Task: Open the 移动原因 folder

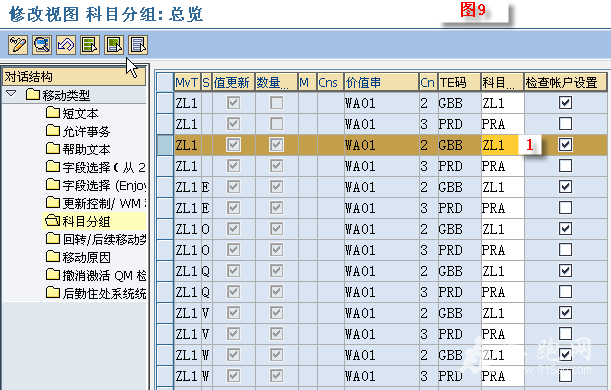Action: (78, 257)
